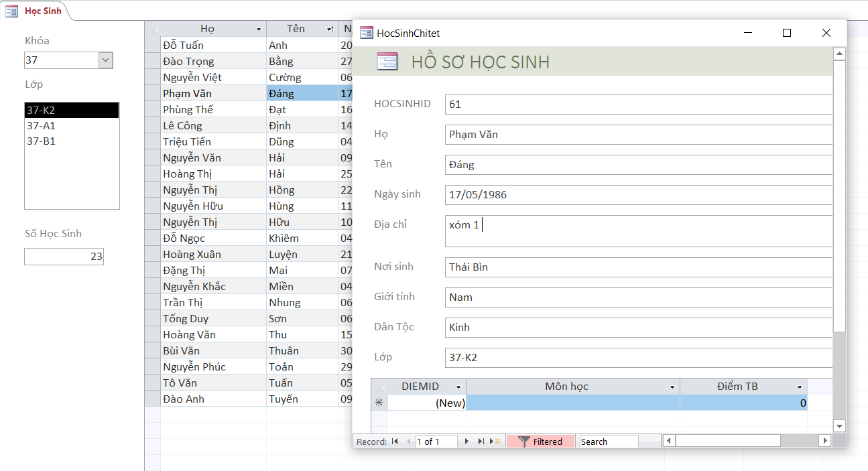868x471 pixels.
Task: Click the Địa chỉ text box
Action: [639, 231]
